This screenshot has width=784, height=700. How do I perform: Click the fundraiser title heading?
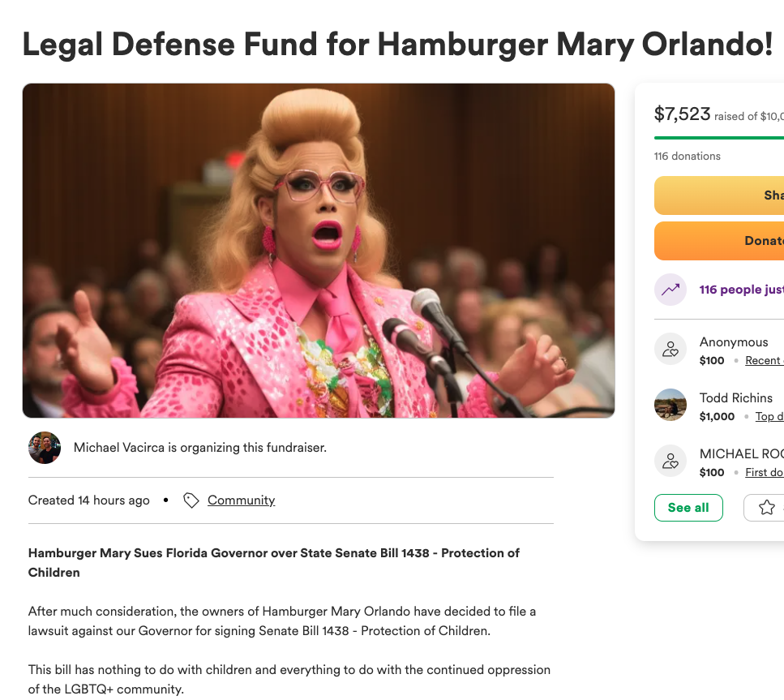click(397, 45)
